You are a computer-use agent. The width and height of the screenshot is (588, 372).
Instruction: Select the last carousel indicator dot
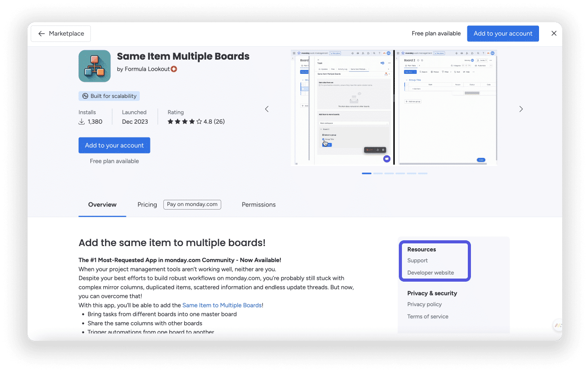pyautogui.click(x=422, y=174)
